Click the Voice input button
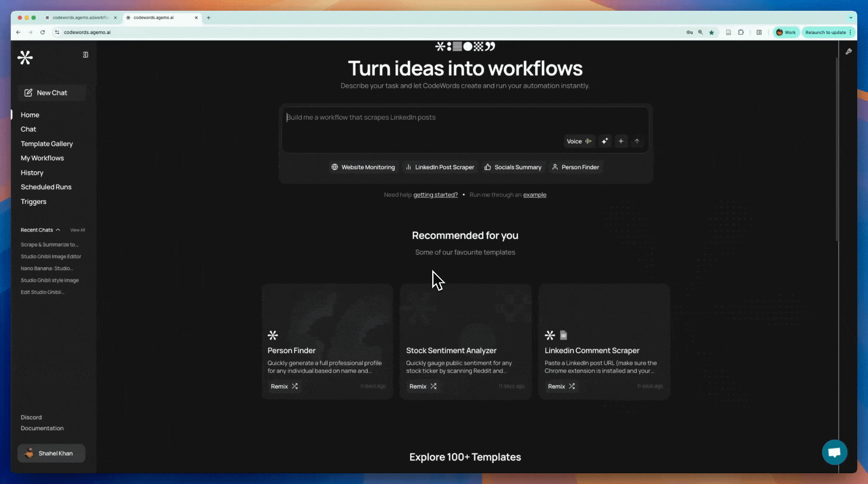 579,141
